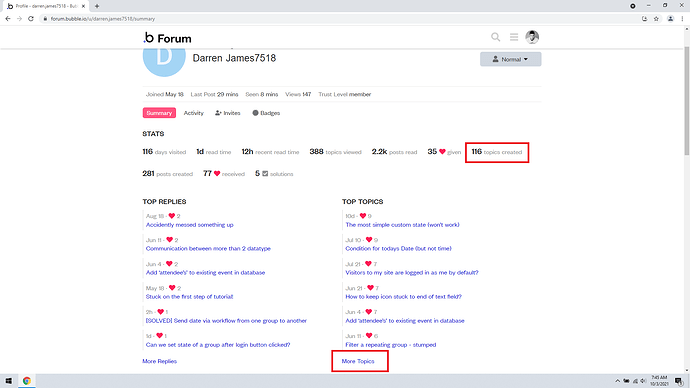Open the Badges tab
Image resolution: width=690 pixels, height=388 pixels.
[266, 113]
